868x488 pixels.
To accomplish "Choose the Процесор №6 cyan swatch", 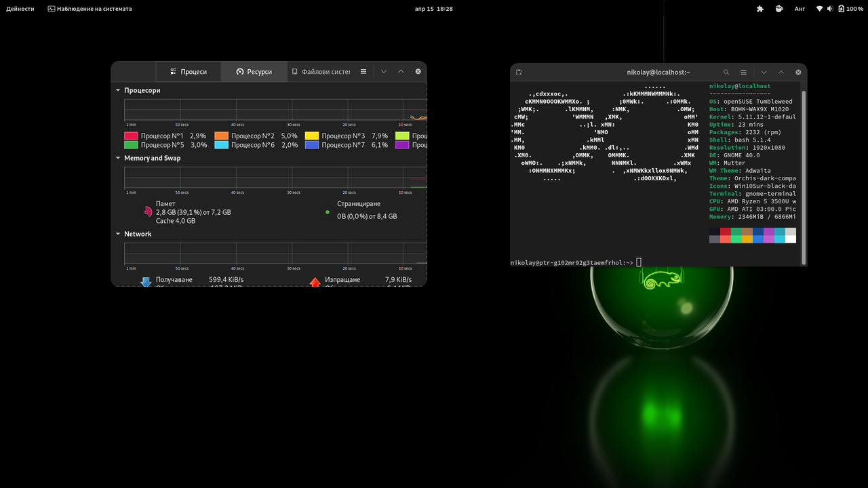I will (222, 145).
